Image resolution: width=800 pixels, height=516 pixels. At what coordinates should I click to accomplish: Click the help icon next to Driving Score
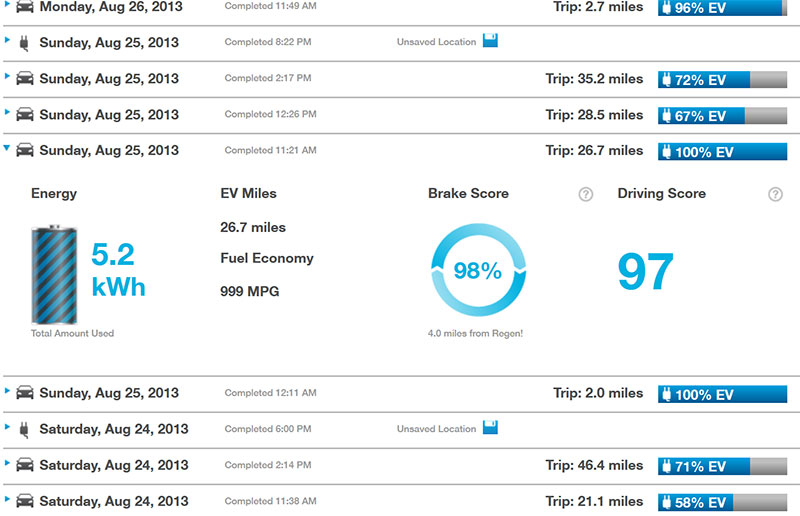(x=775, y=194)
